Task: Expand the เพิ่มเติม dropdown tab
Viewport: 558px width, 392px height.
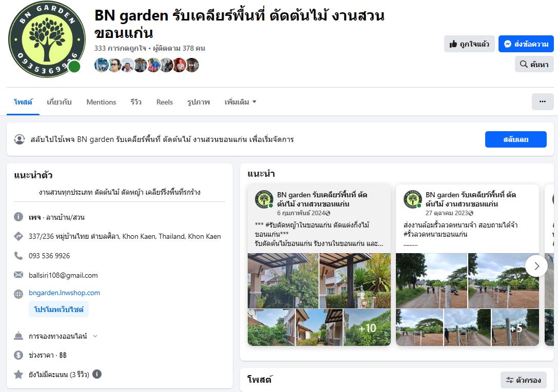Action: [240, 102]
